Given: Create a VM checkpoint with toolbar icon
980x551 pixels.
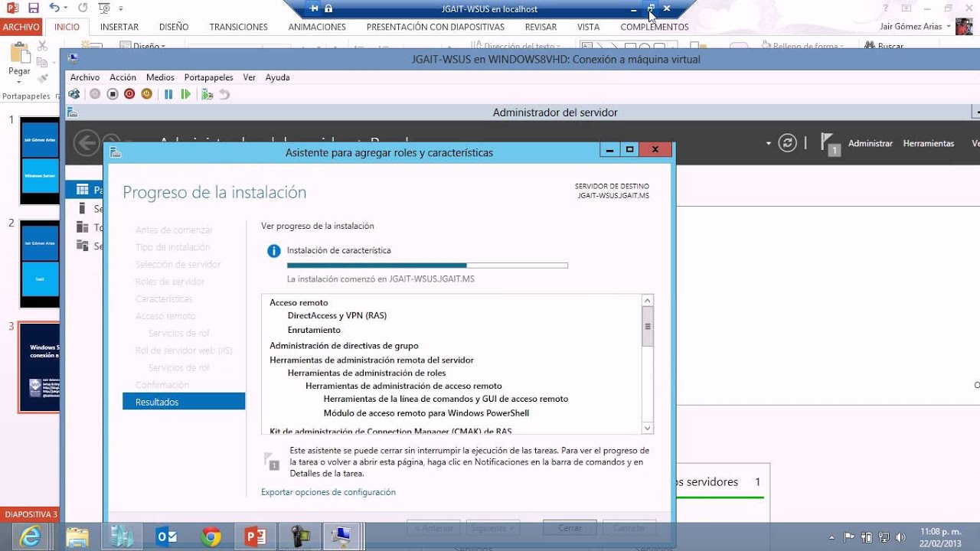Looking at the screenshot, I should 207,94.
